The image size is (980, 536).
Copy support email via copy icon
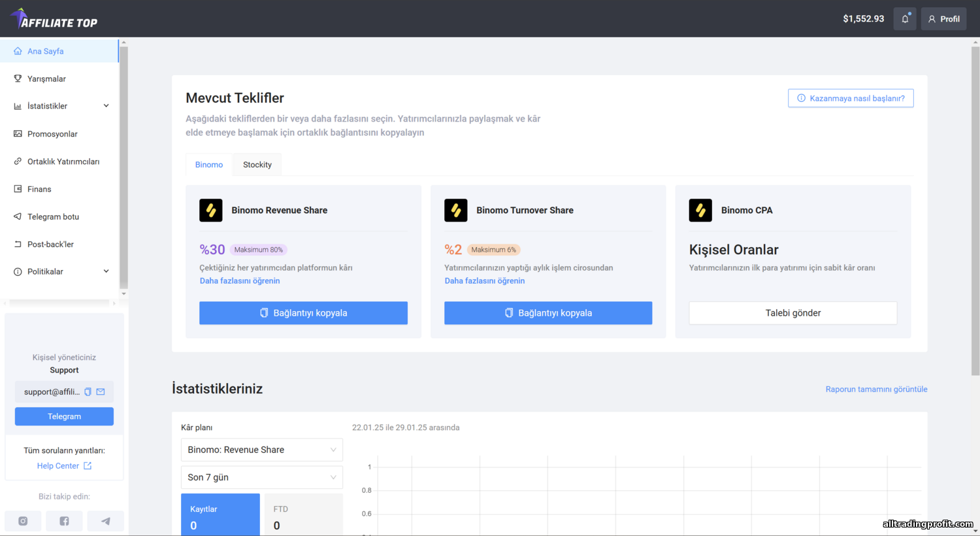click(88, 392)
